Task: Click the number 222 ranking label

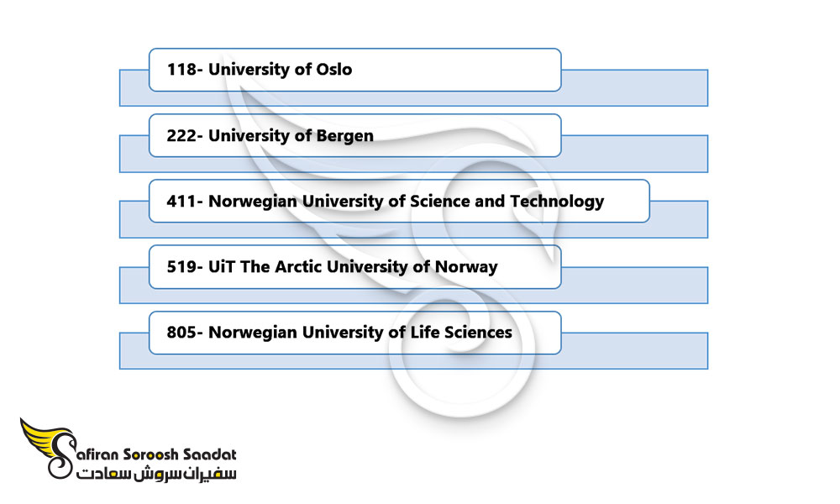Action: pyautogui.click(x=181, y=135)
